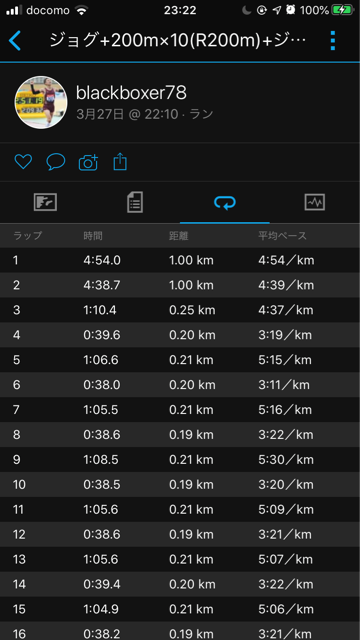The height and width of the screenshot is (640, 360).
Task: Tap the activity title ジョグ+200m×10
Action: coord(178,41)
